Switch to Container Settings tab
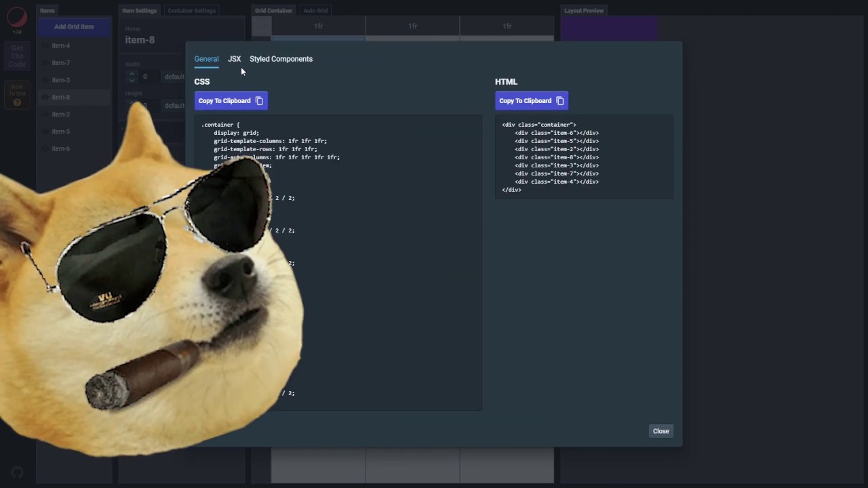 (x=191, y=11)
